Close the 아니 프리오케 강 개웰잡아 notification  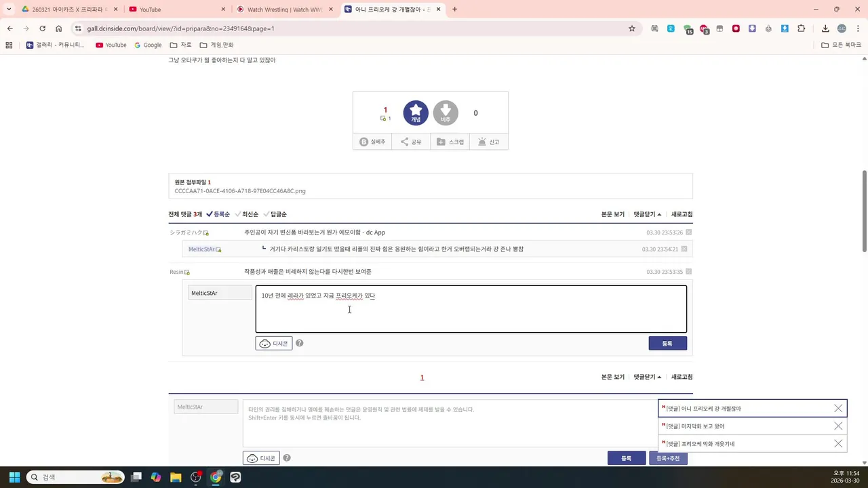838,409
